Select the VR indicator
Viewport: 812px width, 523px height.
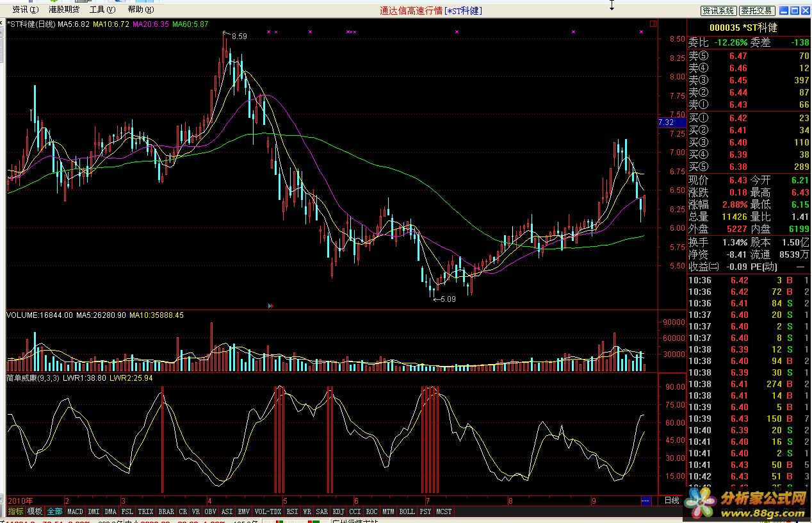196,511
